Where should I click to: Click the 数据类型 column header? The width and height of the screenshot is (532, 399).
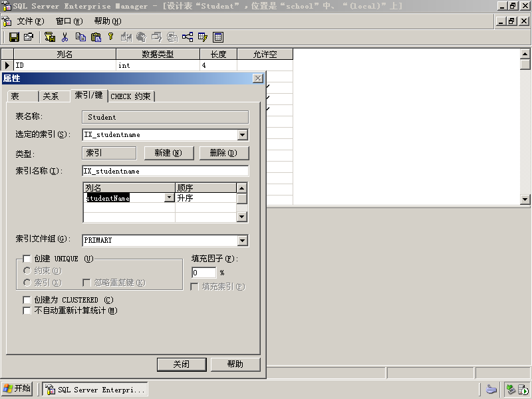[x=158, y=55]
